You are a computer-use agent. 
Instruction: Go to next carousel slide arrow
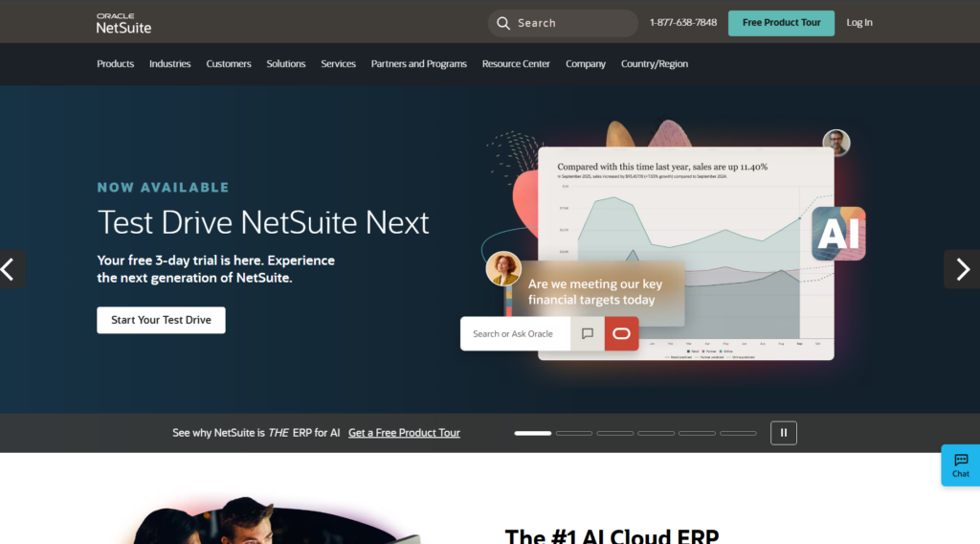tap(962, 269)
